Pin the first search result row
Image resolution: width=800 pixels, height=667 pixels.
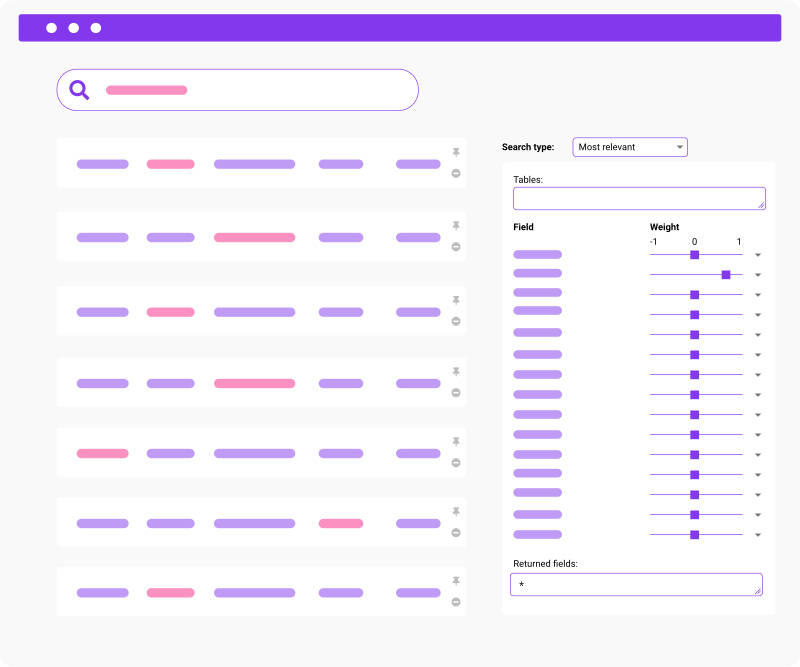pos(456,152)
